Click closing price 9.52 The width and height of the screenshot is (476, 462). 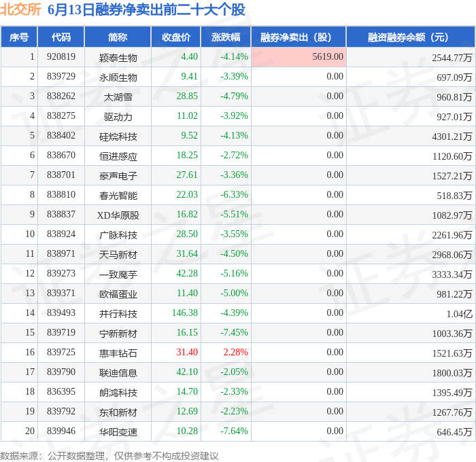point(189,136)
